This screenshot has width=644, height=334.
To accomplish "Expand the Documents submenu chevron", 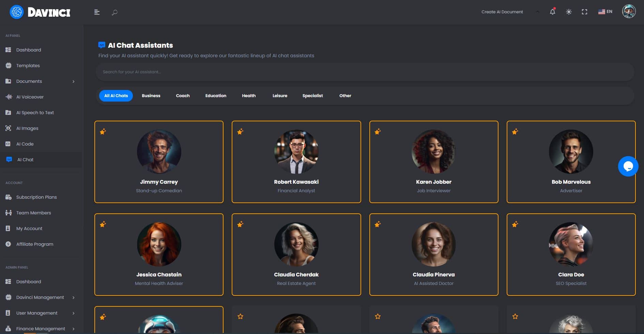I will [73, 81].
